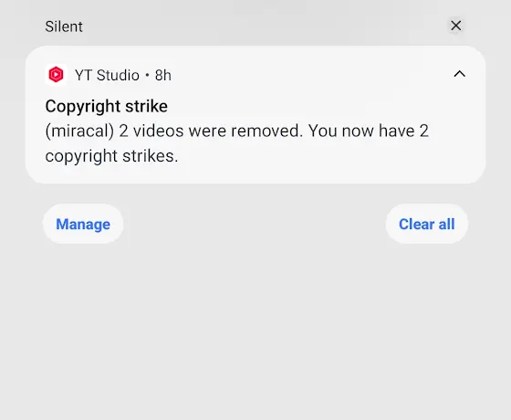Tap the dot separator between YT Studio and 8h
This screenshot has height=420, width=511.
pos(147,75)
